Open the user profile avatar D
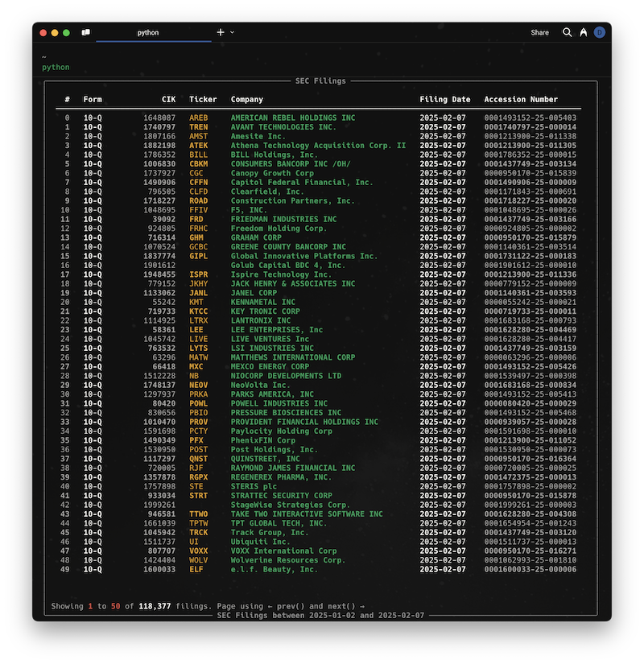The width and height of the screenshot is (644, 664). [599, 32]
